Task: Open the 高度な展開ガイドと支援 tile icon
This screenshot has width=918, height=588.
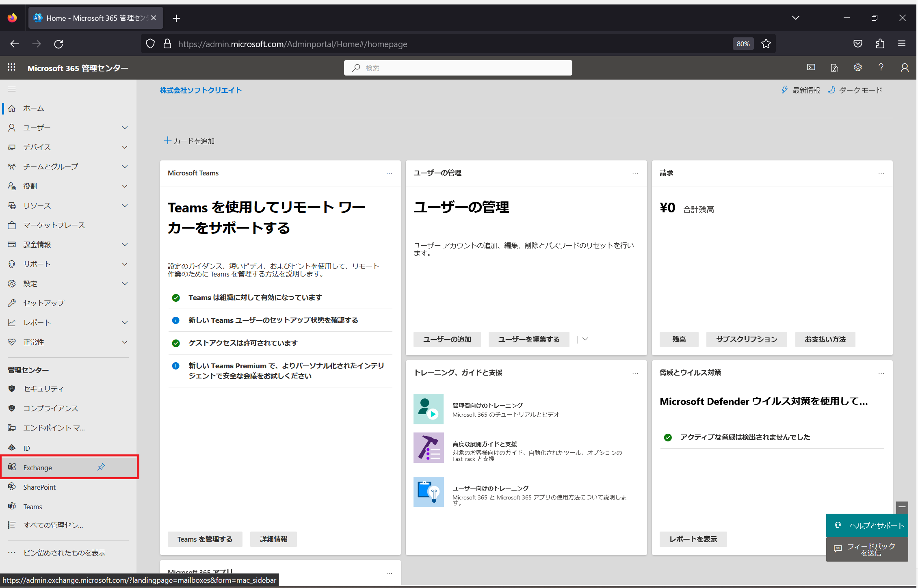Action: coord(429,448)
